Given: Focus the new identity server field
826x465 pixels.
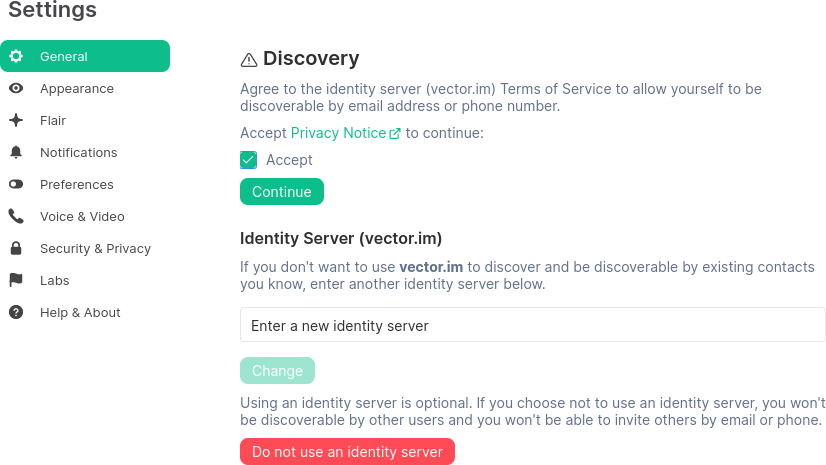Looking at the screenshot, I should coord(532,325).
